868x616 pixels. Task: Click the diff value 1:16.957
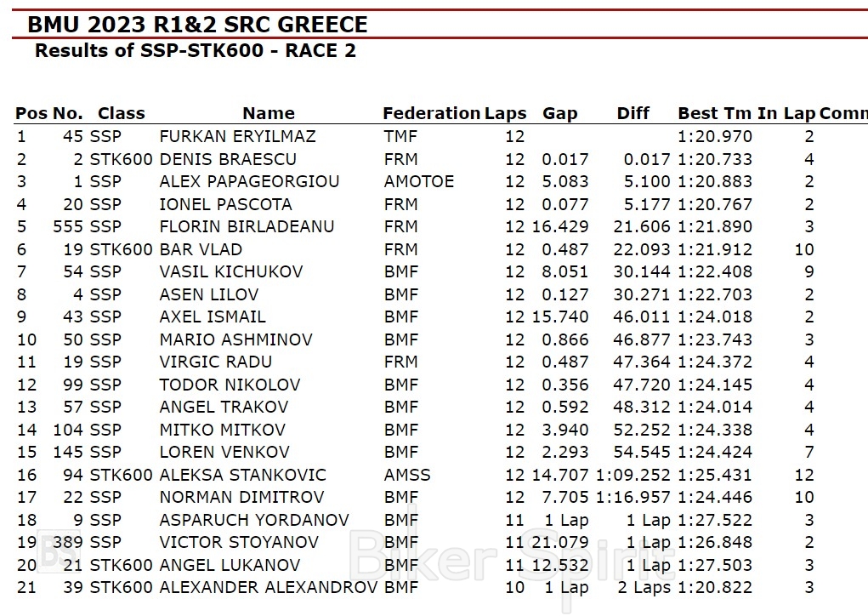coord(633,497)
